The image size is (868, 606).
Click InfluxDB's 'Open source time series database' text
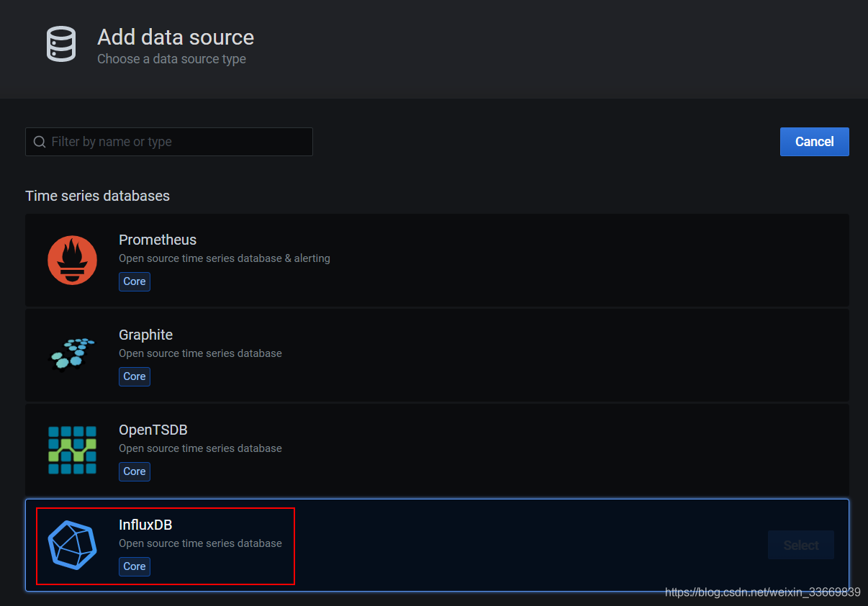click(x=200, y=543)
